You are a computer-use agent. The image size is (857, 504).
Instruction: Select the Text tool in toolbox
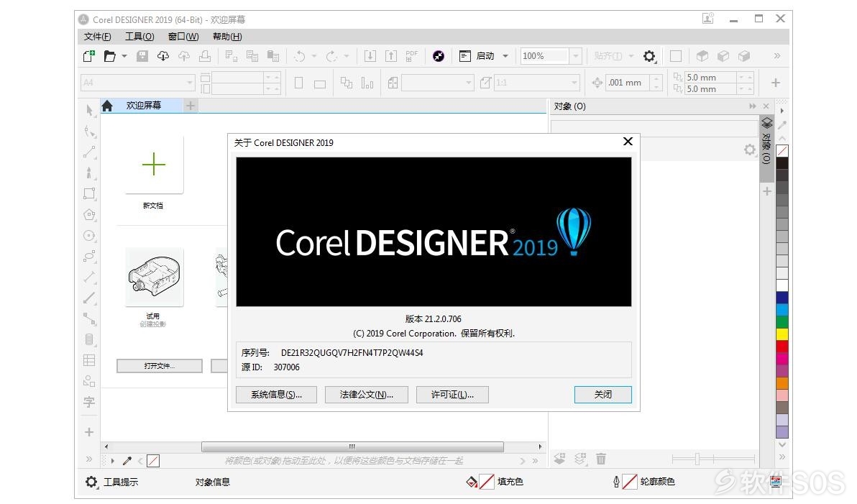point(89,402)
